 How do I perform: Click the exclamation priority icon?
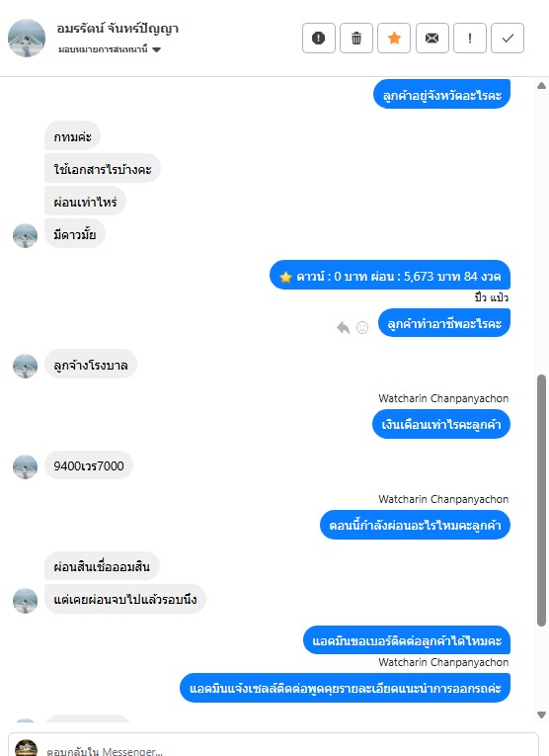coord(470,39)
